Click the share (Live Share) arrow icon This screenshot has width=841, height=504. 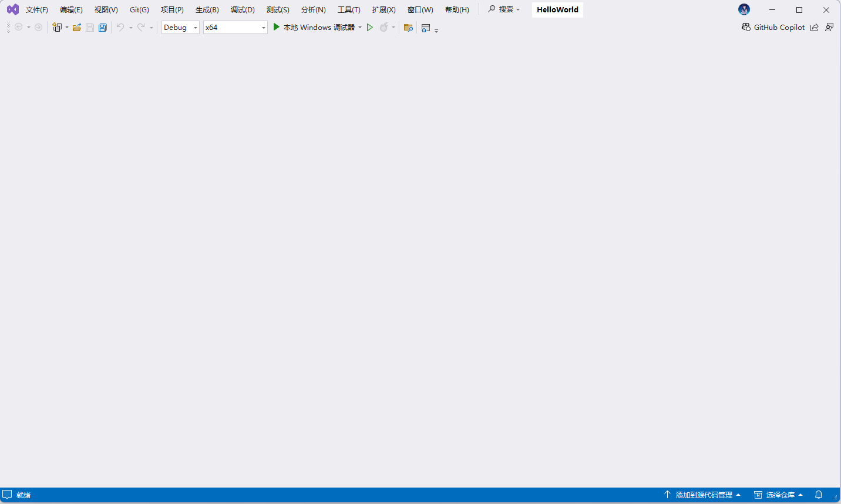pyautogui.click(x=814, y=28)
